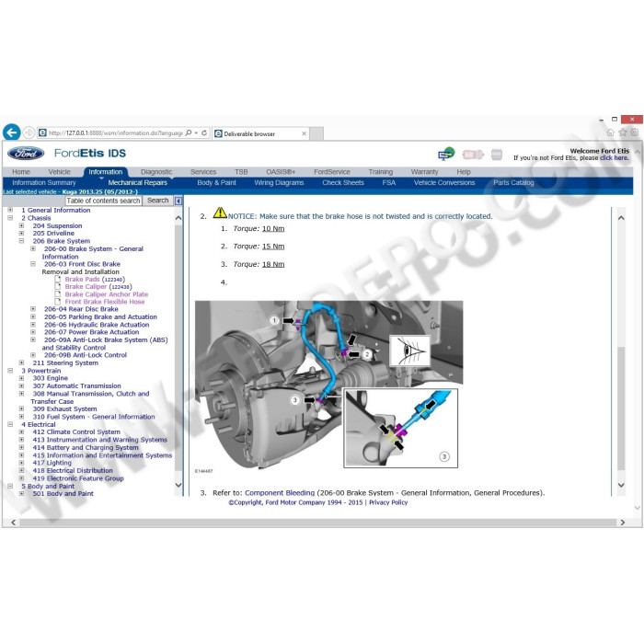
Task: Expand 211 Steering System node
Action: [x=22, y=362]
